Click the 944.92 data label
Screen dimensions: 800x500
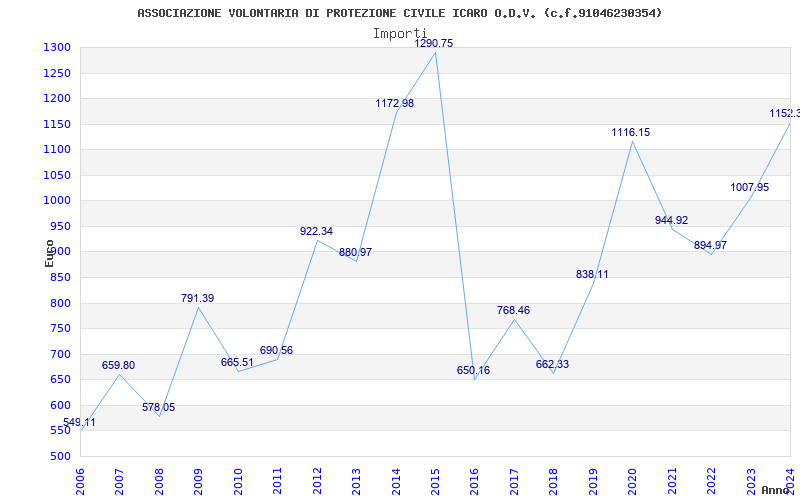point(671,220)
